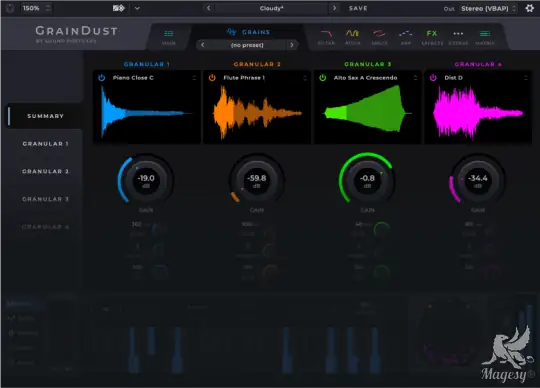Open options menu for Dist D
540x388 pixels.
(x=526, y=78)
